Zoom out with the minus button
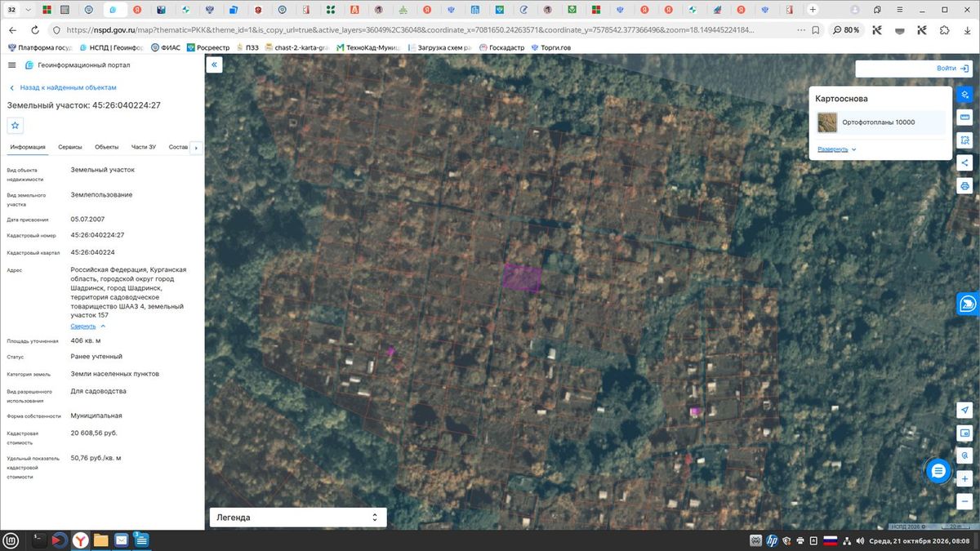Screen dimensions: 980x551 click(x=964, y=500)
